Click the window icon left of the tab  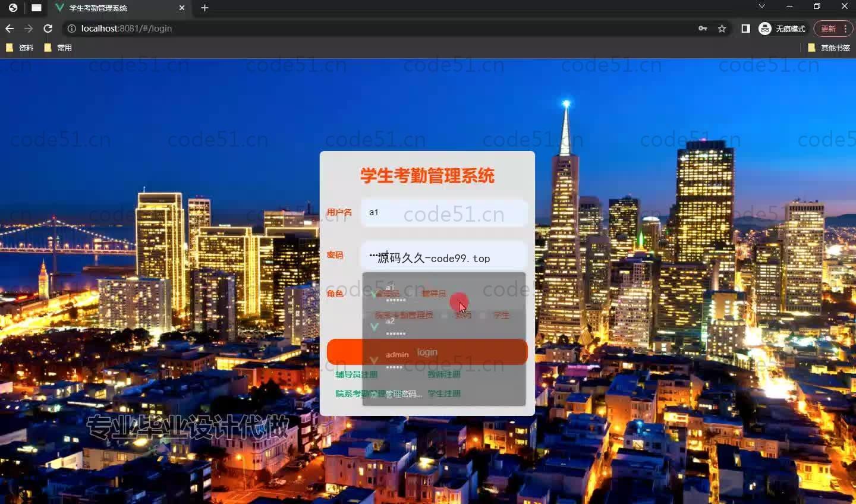[x=36, y=8]
